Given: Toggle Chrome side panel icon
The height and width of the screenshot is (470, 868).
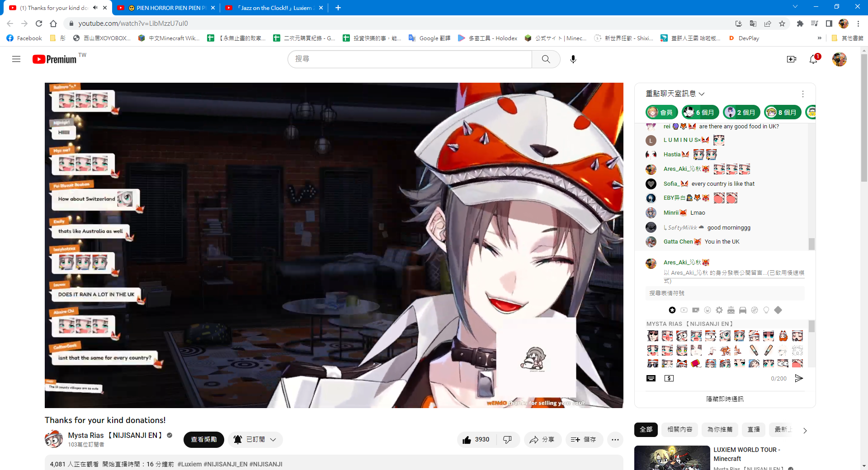Looking at the screenshot, I should click(829, 23).
